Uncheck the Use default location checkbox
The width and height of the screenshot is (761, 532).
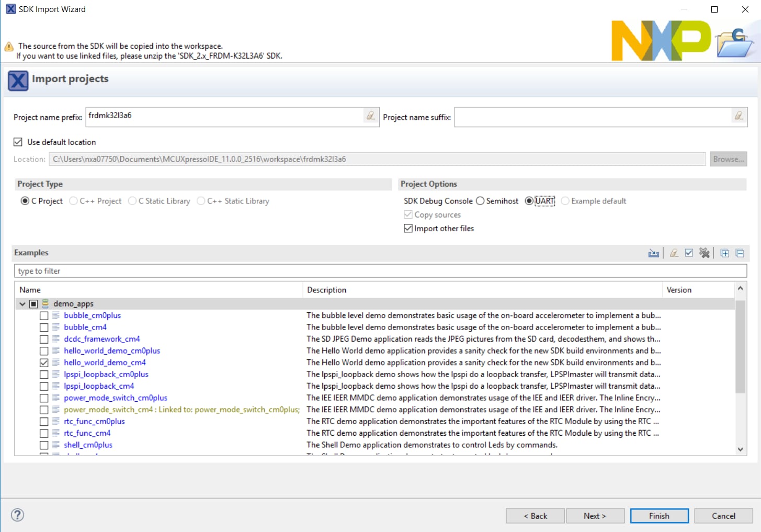[x=18, y=142]
